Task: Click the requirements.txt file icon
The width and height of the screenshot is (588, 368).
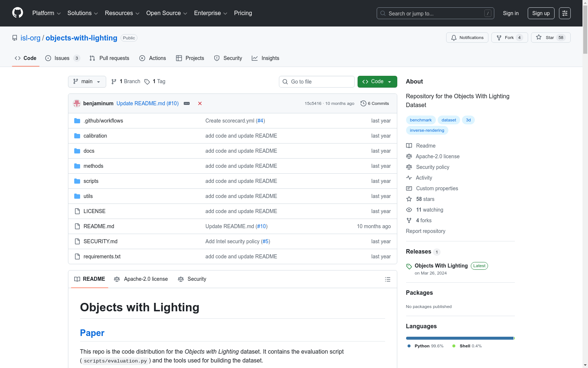Action: click(77, 256)
